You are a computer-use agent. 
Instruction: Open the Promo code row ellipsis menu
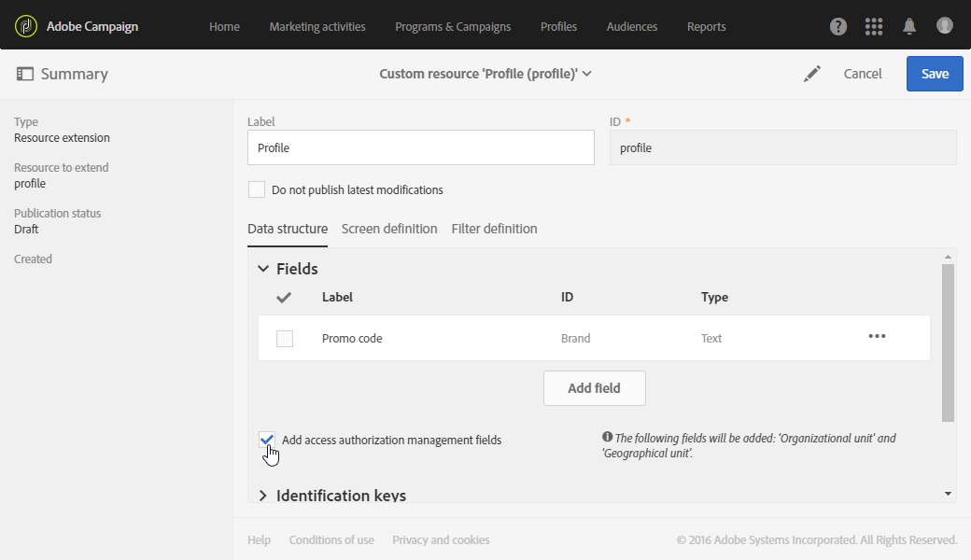pos(877,337)
